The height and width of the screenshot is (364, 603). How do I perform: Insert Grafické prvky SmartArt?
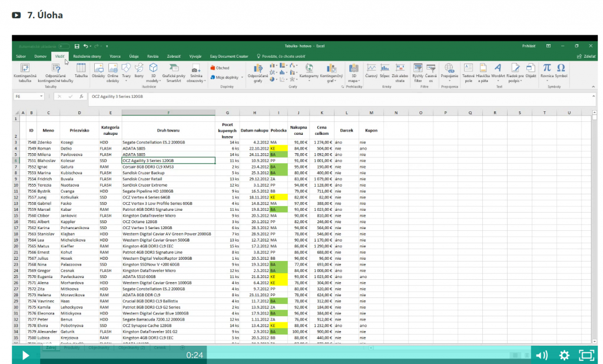pos(174,72)
